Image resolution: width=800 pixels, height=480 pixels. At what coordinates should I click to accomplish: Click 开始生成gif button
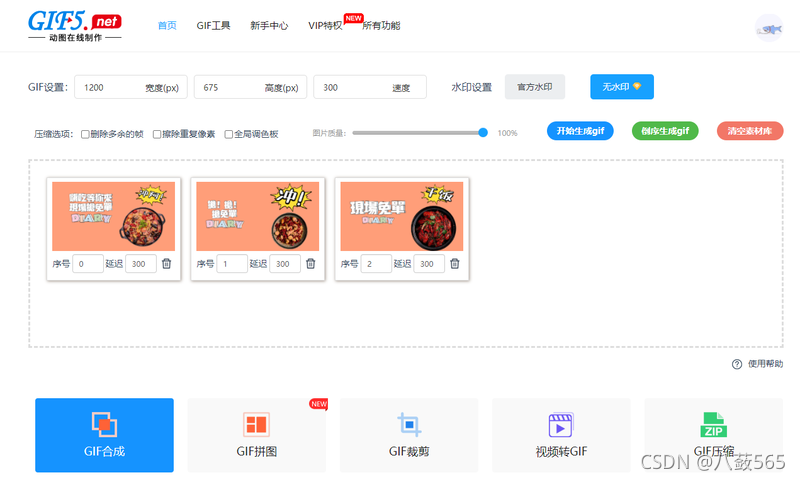[x=580, y=131]
